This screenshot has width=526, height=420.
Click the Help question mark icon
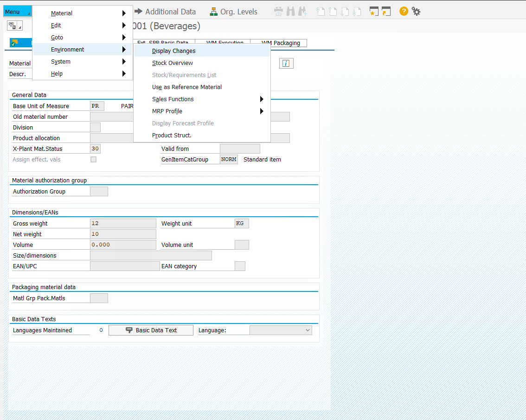[x=404, y=12]
